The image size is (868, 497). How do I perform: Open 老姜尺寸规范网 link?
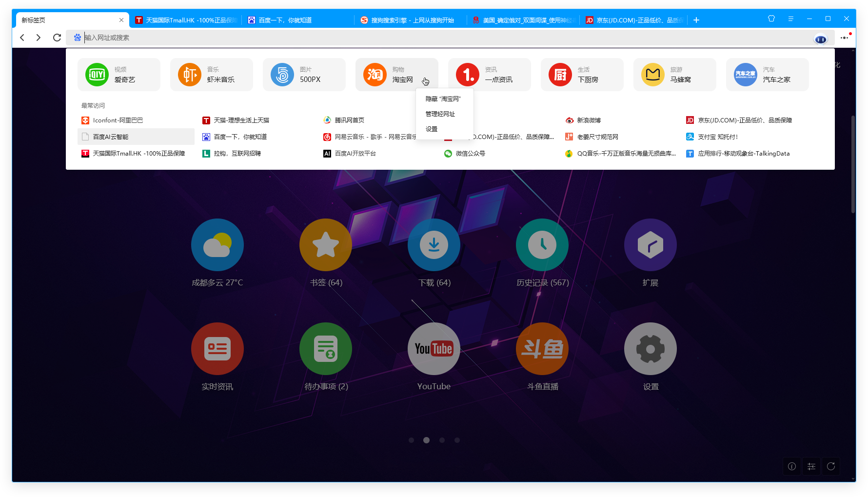[x=592, y=137]
